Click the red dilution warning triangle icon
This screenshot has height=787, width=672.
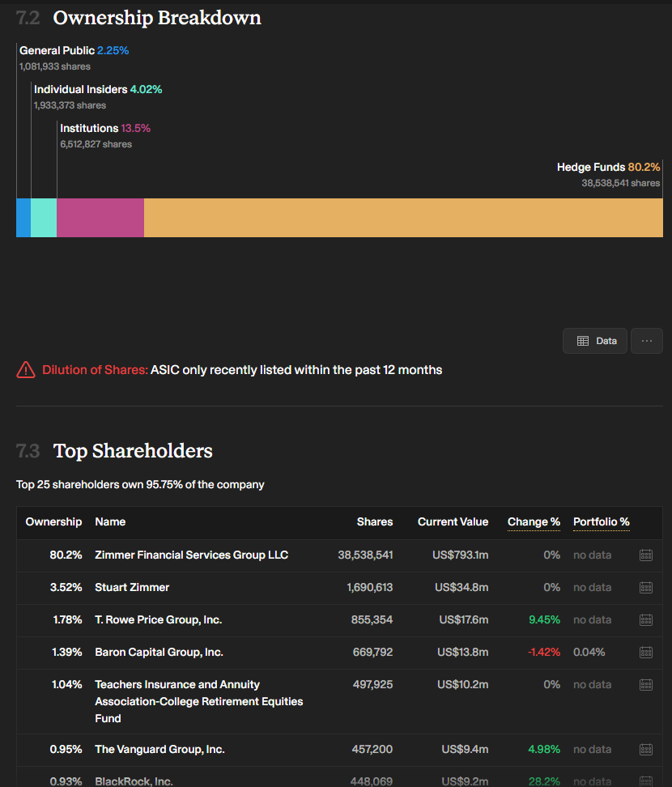(26, 370)
